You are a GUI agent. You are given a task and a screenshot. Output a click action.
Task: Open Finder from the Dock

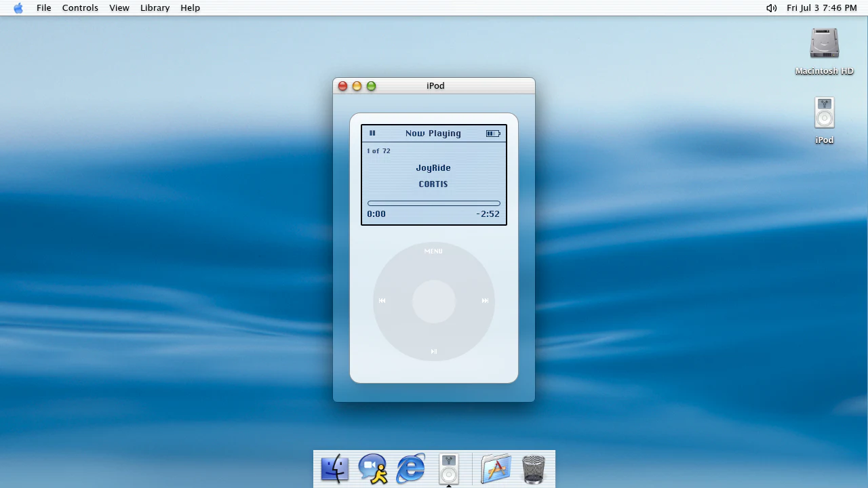(x=335, y=469)
